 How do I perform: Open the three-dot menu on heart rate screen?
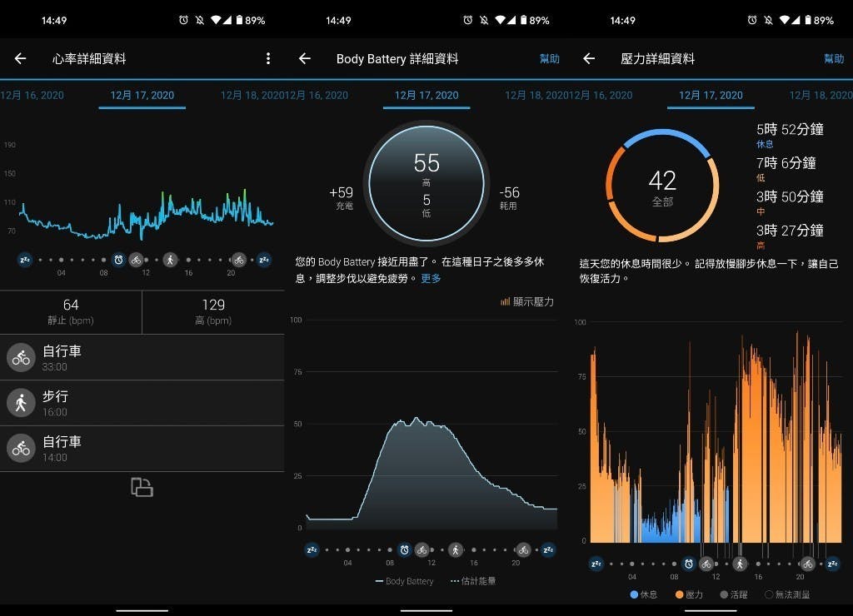(267, 58)
